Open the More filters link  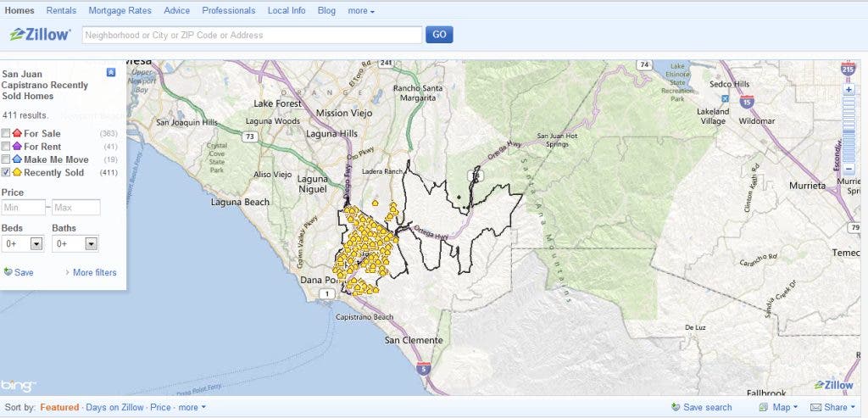[x=94, y=272]
